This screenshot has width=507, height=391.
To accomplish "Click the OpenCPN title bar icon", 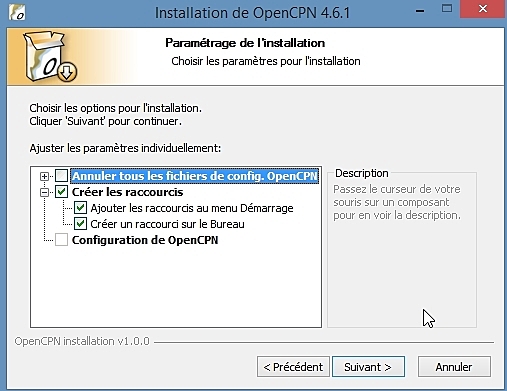I will [17, 13].
